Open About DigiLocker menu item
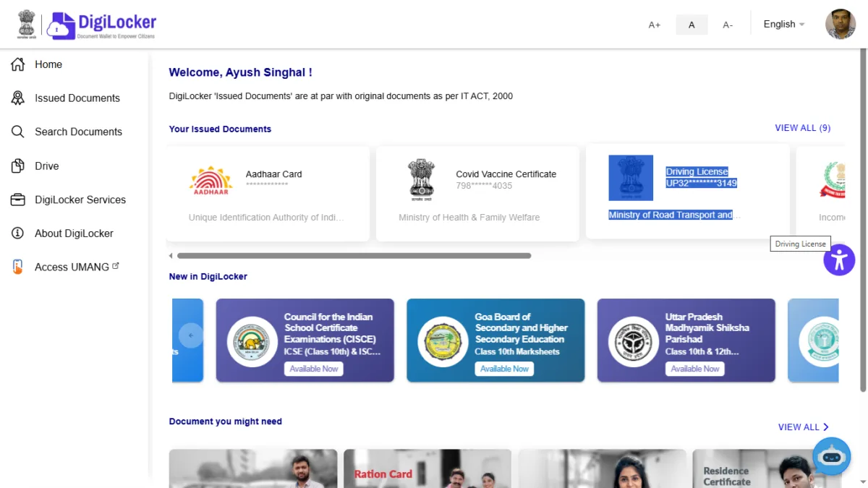This screenshot has width=868, height=488. [75, 234]
